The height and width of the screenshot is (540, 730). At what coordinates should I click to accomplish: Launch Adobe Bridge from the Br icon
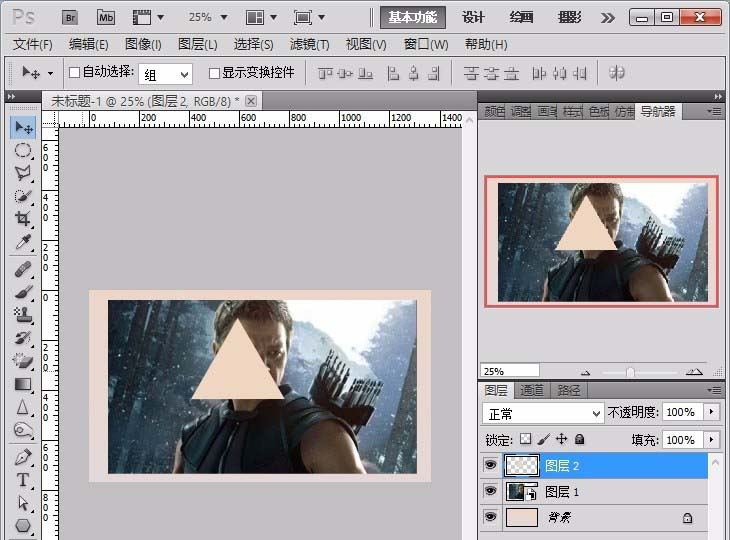[x=71, y=17]
